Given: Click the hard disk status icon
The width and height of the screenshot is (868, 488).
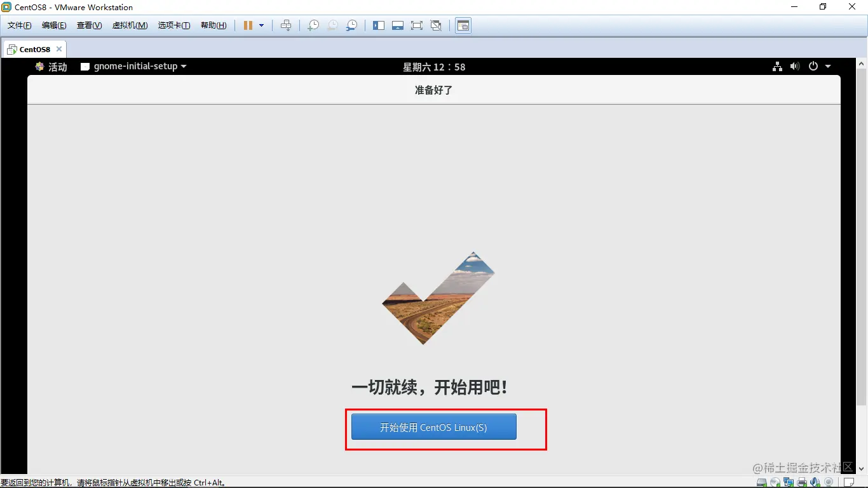Looking at the screenshot, I should pyautogui.click(x=762, y=482).
